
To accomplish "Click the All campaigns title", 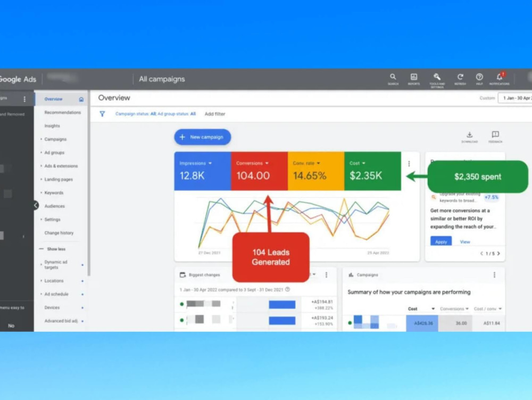I will (162, 79).
